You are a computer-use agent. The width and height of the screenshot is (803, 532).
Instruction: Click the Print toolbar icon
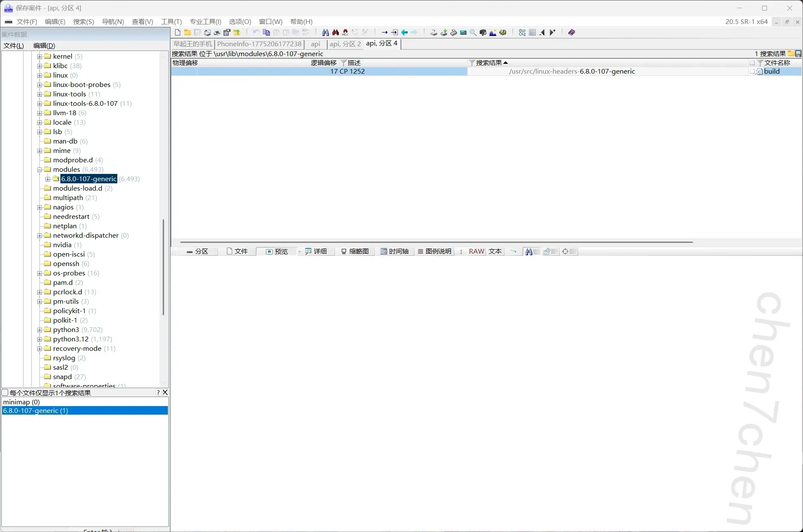[x=217, y=33]
